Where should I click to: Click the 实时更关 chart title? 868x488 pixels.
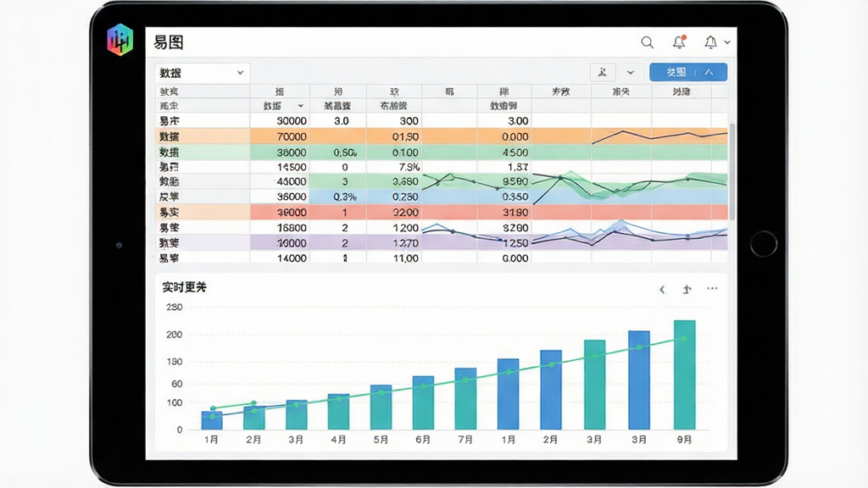pos(184,287)
